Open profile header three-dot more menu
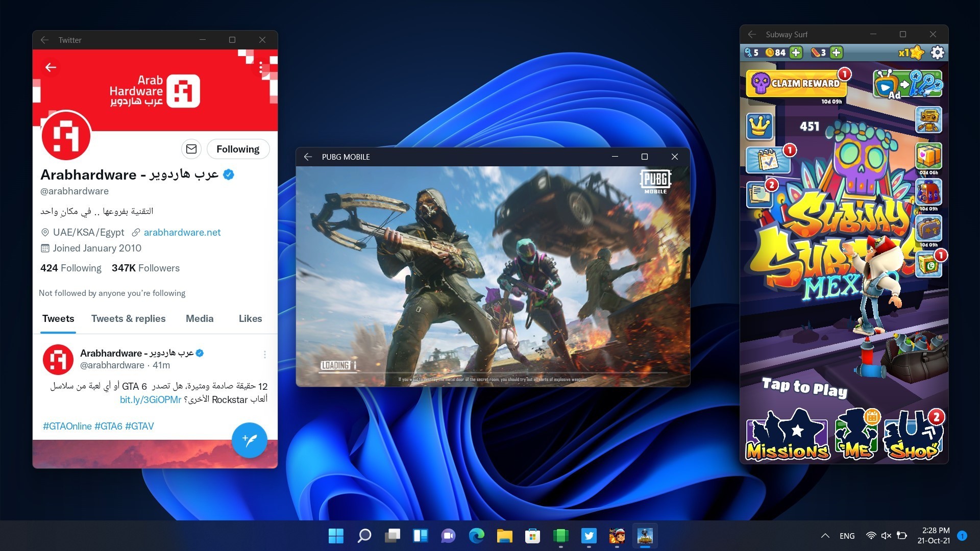 coord(261,67)
